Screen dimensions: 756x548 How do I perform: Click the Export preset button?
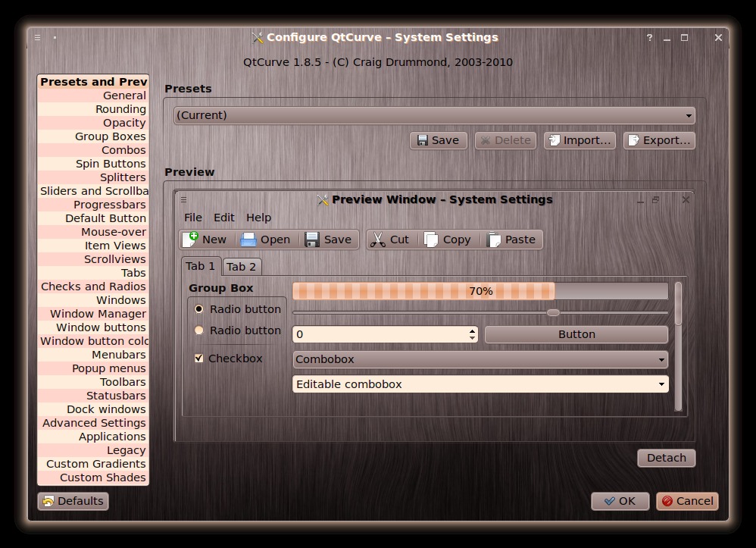click(x=659, y=140)
